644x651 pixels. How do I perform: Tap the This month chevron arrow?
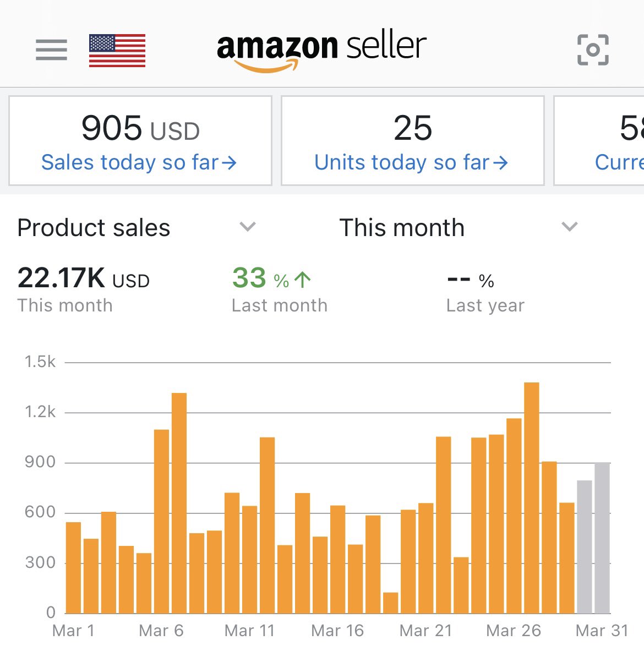pyautogui.click(x=569, y=227)
